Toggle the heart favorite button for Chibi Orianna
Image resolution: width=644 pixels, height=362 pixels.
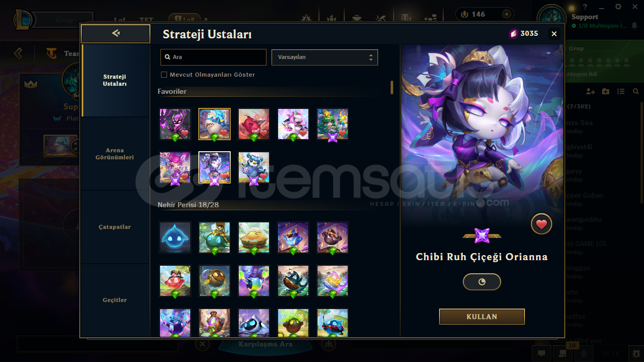pos(541,224)
